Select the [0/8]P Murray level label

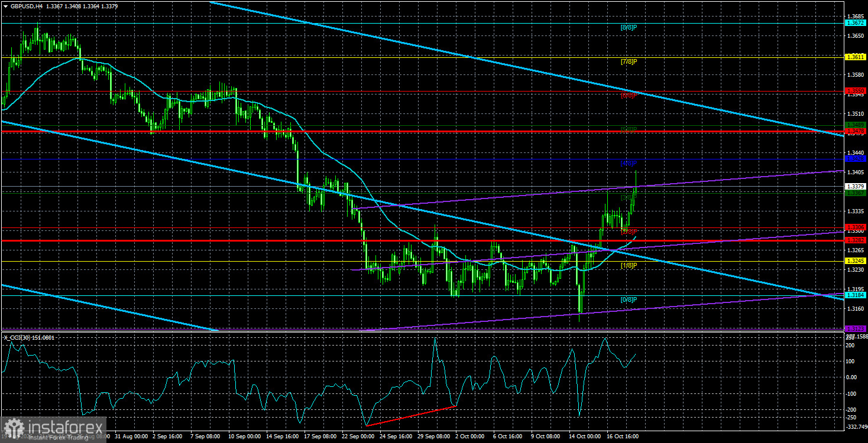tap(629, 299)
